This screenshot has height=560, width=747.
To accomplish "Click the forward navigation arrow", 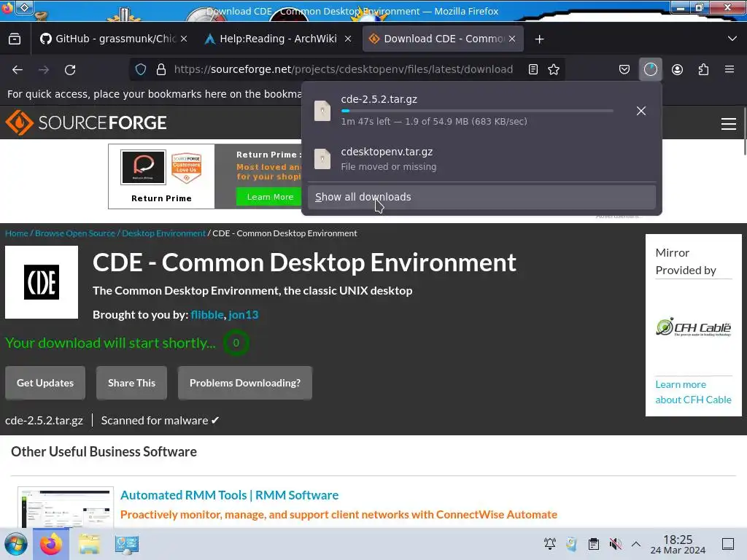I will [44, 69].
